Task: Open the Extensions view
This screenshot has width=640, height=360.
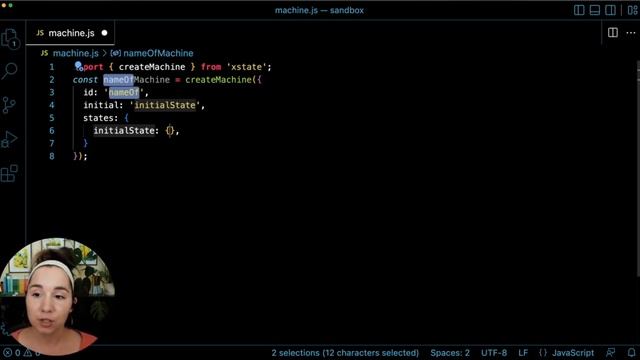Action: (9, 173)
